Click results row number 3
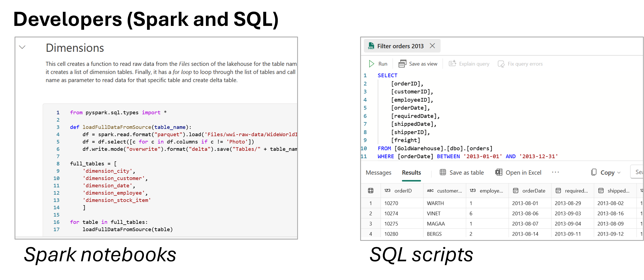 pyautogui.click(x=370, y=224)
